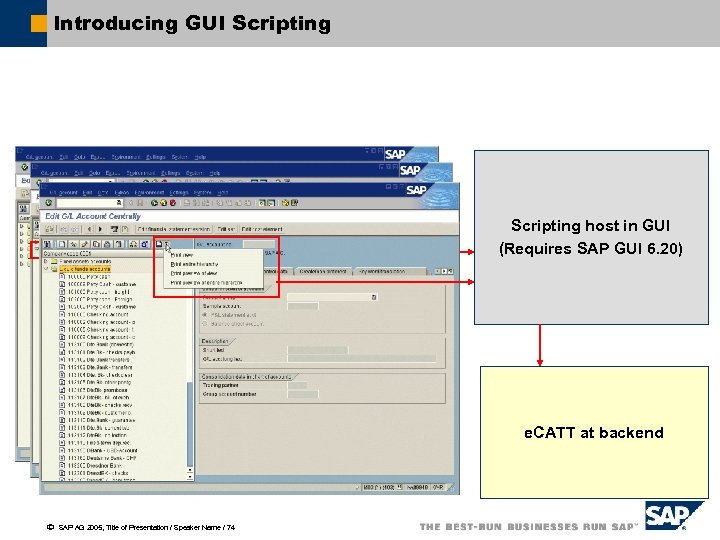Image resolution: width=720 pixels, height=540 pixels.
Task: Click the Short text field
Action: click(x=317, y=350)
